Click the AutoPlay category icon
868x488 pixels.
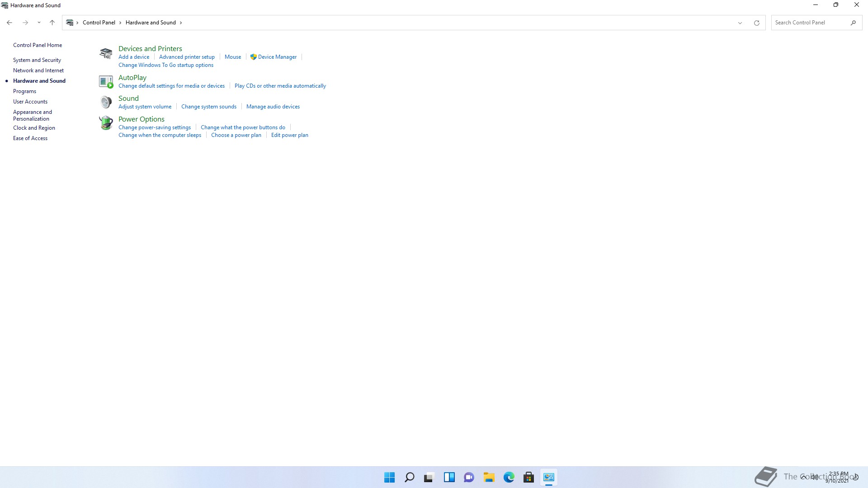click(106, 82)
